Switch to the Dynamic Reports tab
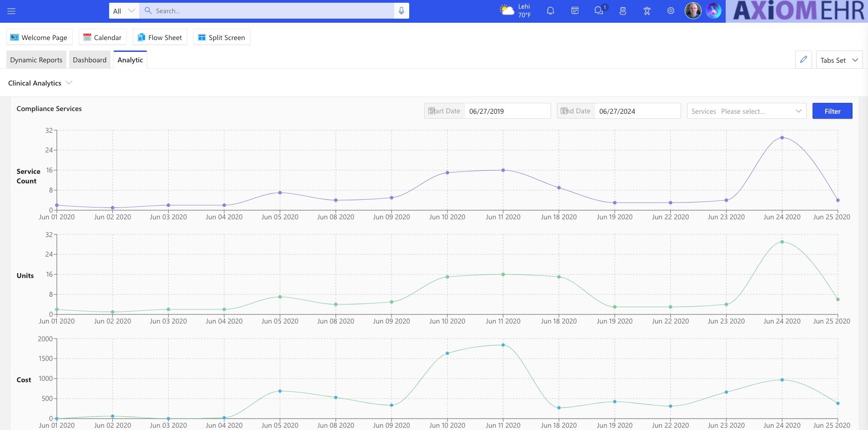The width and height of the screenshot is (868, 430). [x=36, y=60]
